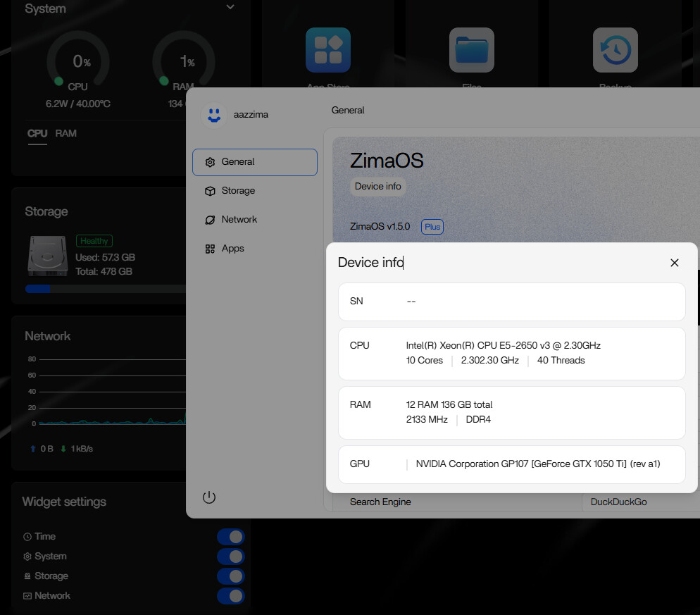The image size is (700, 615).
Task: Click the Plus badge next to ZimaOS version
Action: [432, 227]
